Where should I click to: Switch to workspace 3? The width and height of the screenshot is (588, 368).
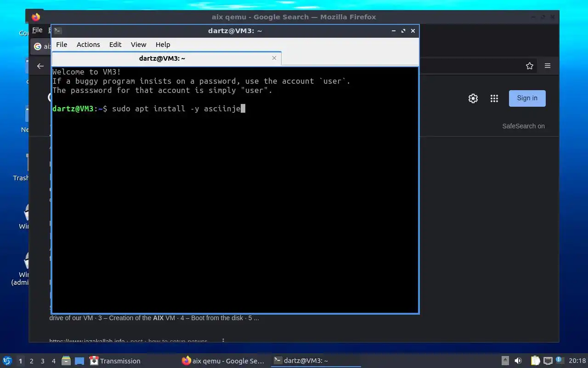tap(43, 361)
